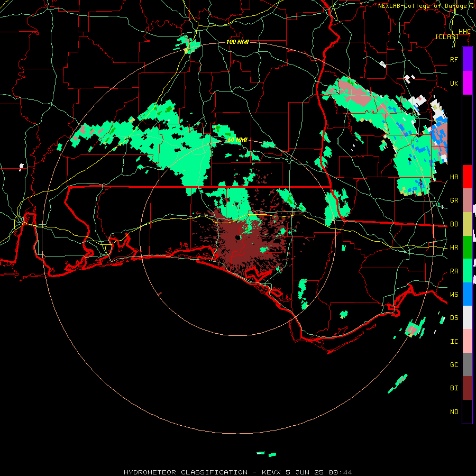
Task: Choose the white DS legend swatch
Action: (x=467, y=317)
